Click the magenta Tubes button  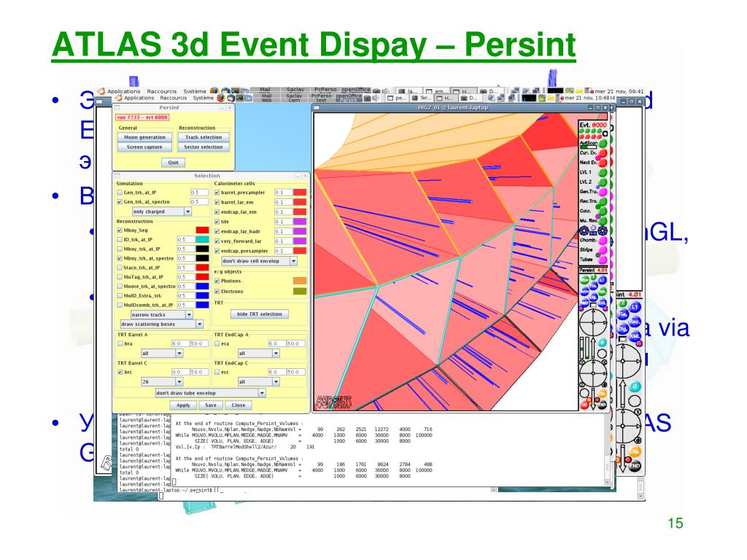(603, 260)
